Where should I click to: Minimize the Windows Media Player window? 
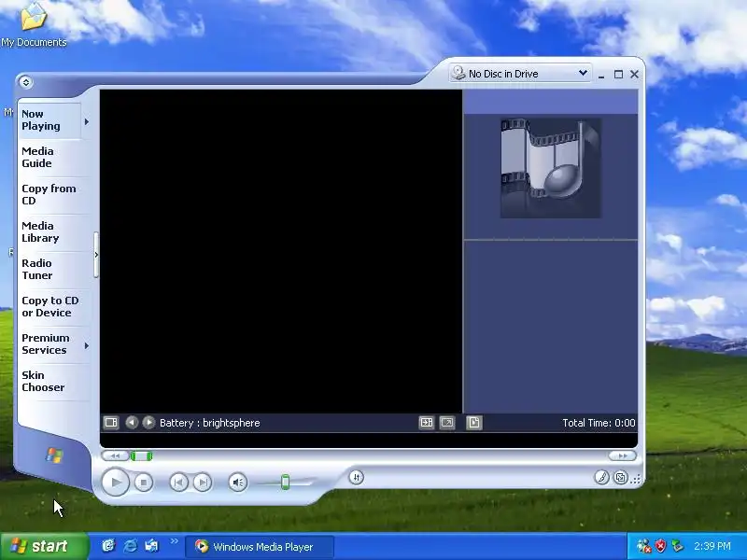coord(601,75)
